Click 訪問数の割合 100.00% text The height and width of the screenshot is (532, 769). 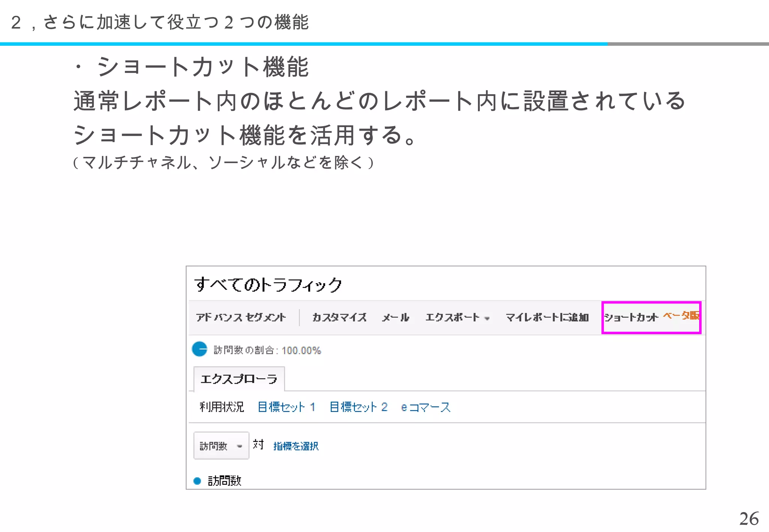click(x=267, y=350)
